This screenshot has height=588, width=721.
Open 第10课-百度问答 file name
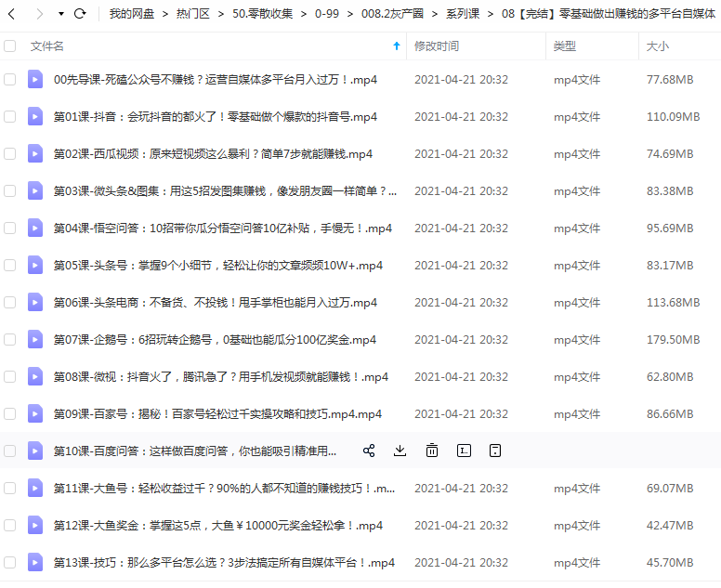pos(195,451)
